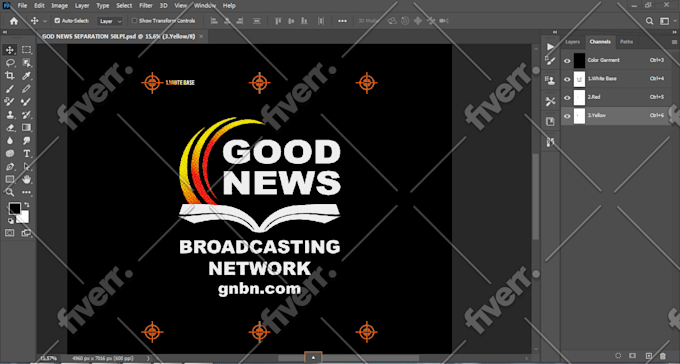Select the Horizontal Type tool
This screenshot has width=680, height=364.
[x=26, y=154]
